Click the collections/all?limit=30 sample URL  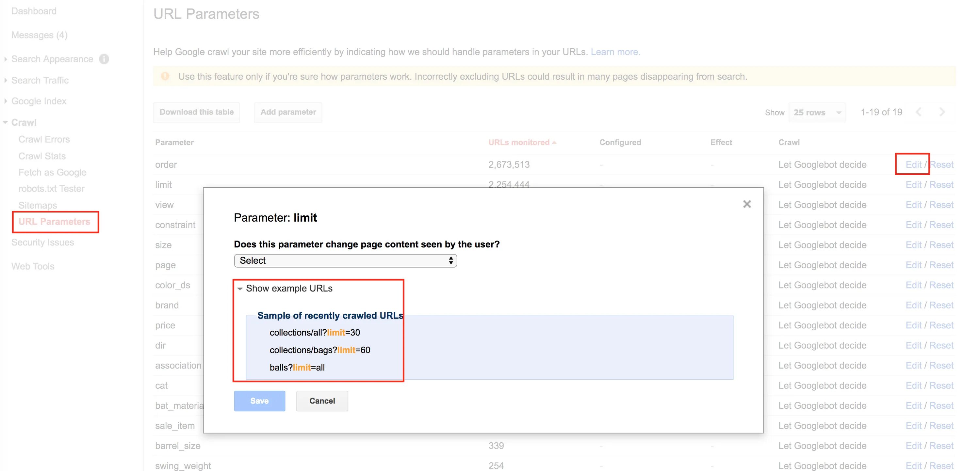(315, 333)
